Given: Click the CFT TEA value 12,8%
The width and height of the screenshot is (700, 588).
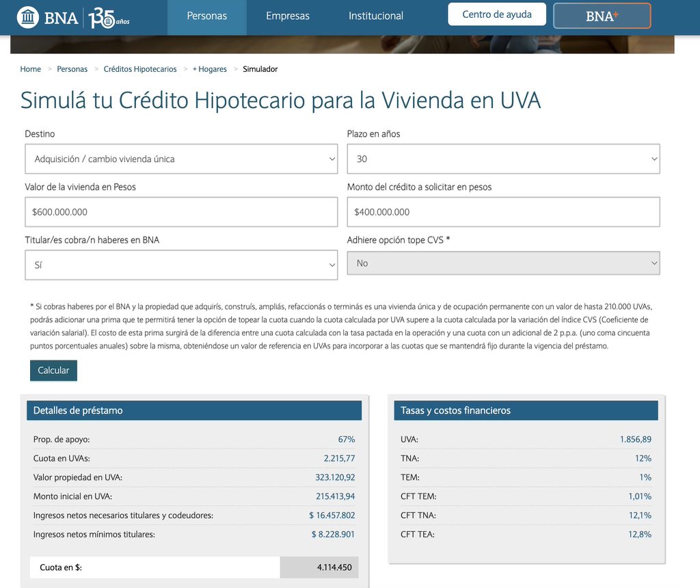Looking at the screenshot, I should 640,535.
